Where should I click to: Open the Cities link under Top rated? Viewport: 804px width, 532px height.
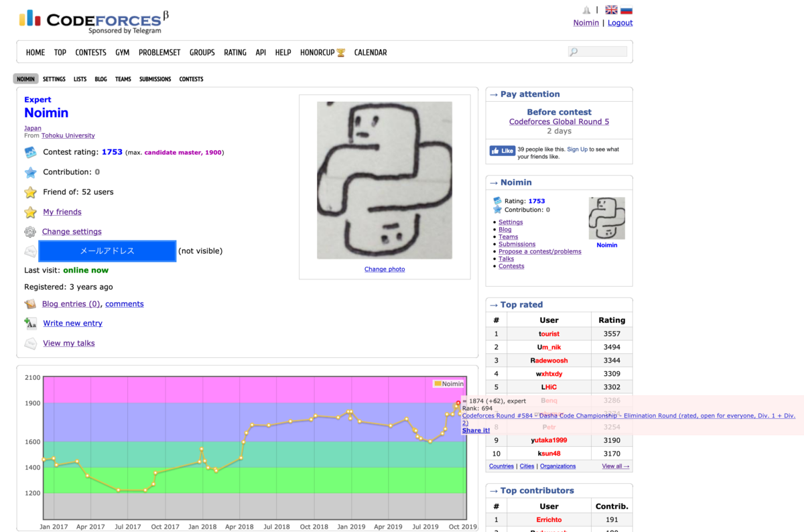[527, 466]
